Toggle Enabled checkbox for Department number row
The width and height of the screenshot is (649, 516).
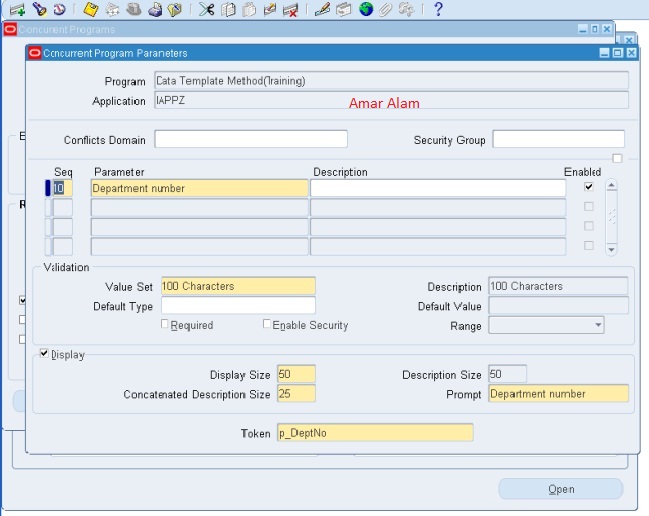pos(589,187)
